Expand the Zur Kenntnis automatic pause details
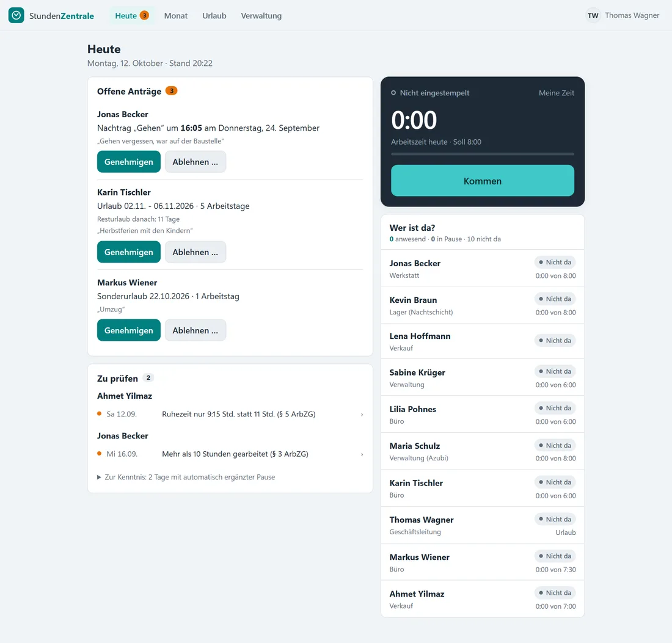Viewport: 672px width, 643px height. [x=186, y=478]
